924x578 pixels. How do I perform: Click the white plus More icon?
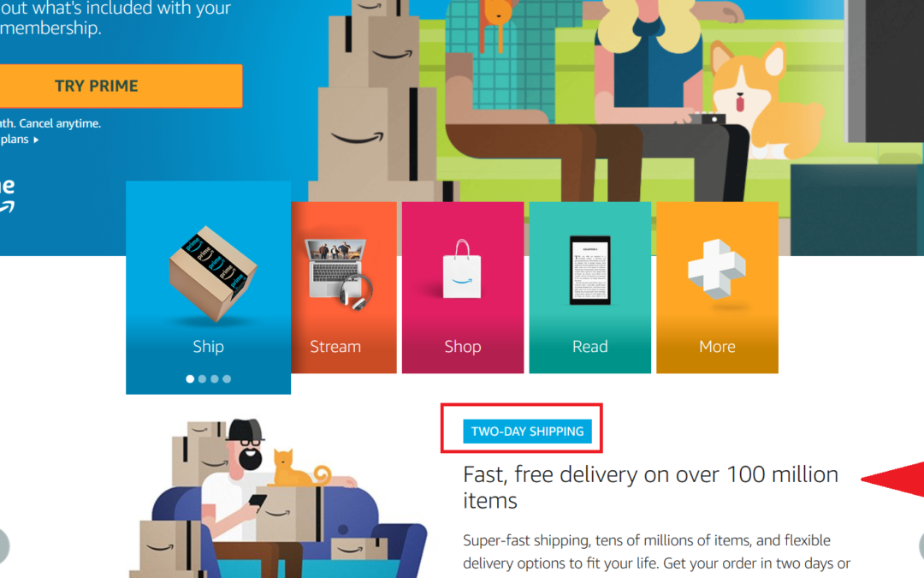pyautogui.click(x=717, y=268)
